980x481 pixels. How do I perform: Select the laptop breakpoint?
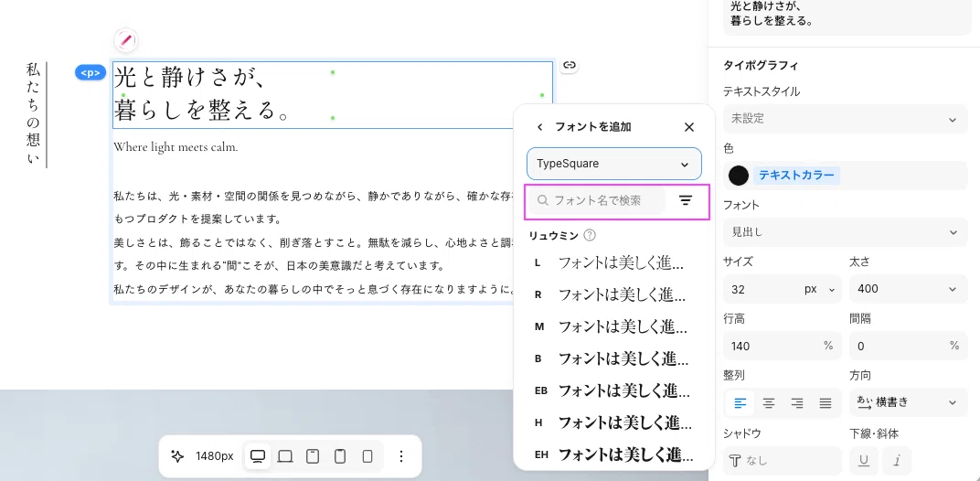pos(285,456)
